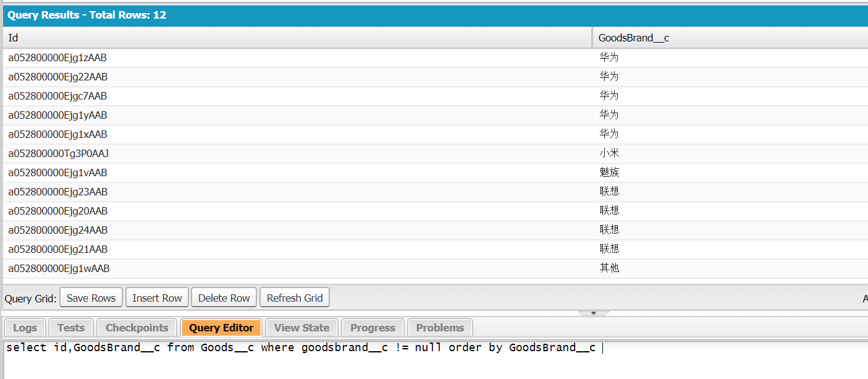Select the 魅族 brand cell

click(730, 172)
